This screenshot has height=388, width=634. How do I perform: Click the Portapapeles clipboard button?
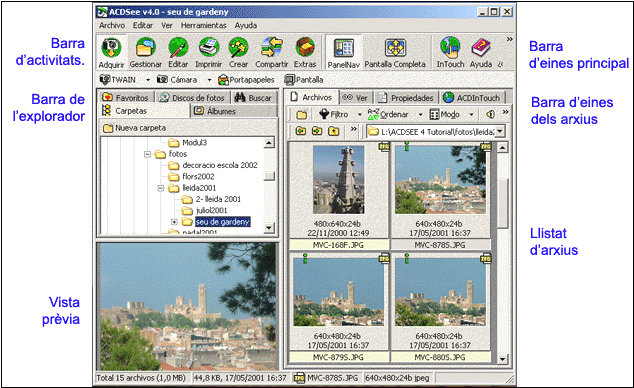246,80
